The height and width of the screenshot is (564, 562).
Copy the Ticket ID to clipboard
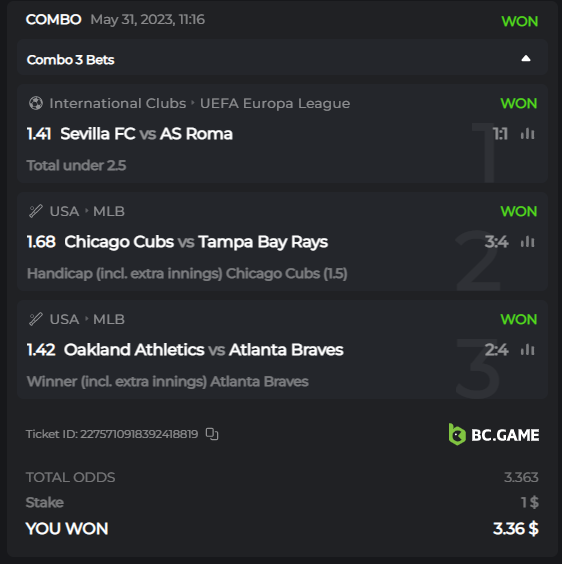[x=212, y=434]
